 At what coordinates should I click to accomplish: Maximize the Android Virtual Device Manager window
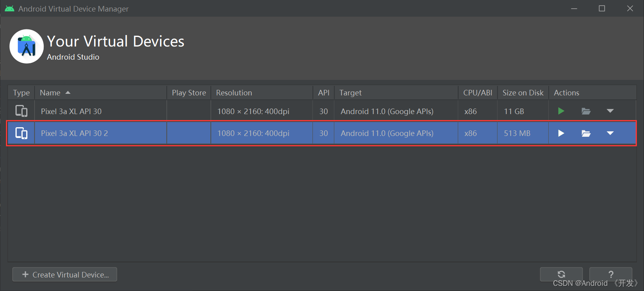coord(602,8)
